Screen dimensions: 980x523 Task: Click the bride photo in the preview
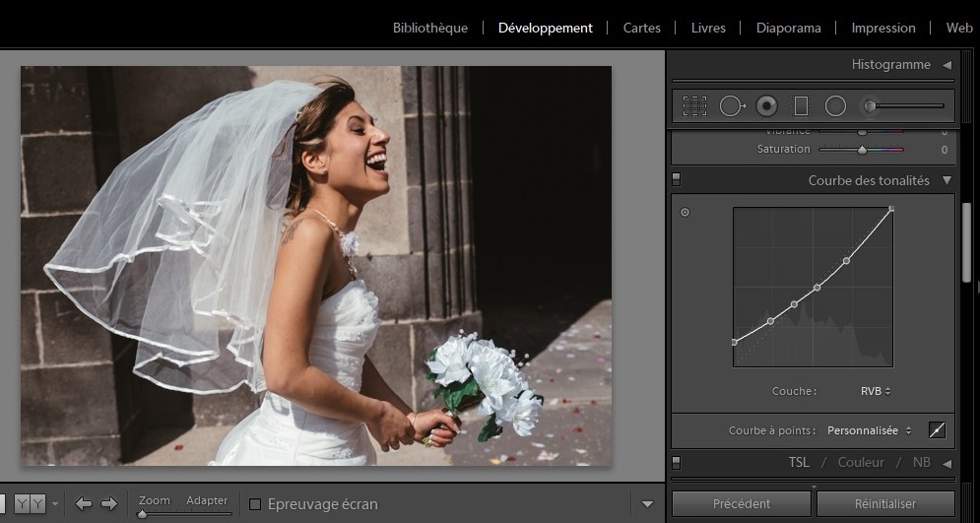[x=316, y=266]
